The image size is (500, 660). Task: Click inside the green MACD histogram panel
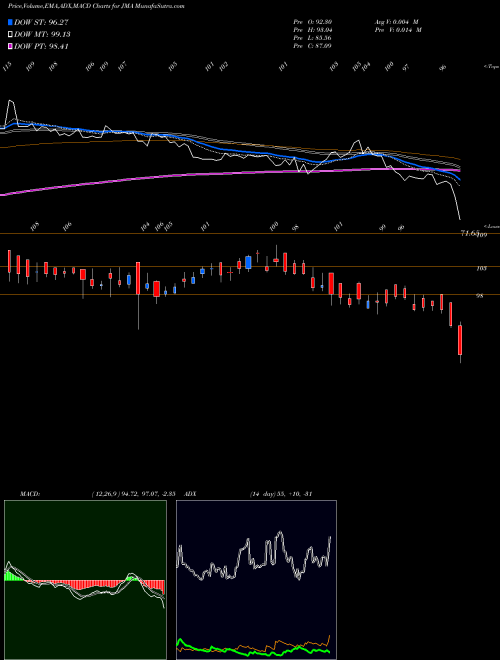[x=85, y=580]
